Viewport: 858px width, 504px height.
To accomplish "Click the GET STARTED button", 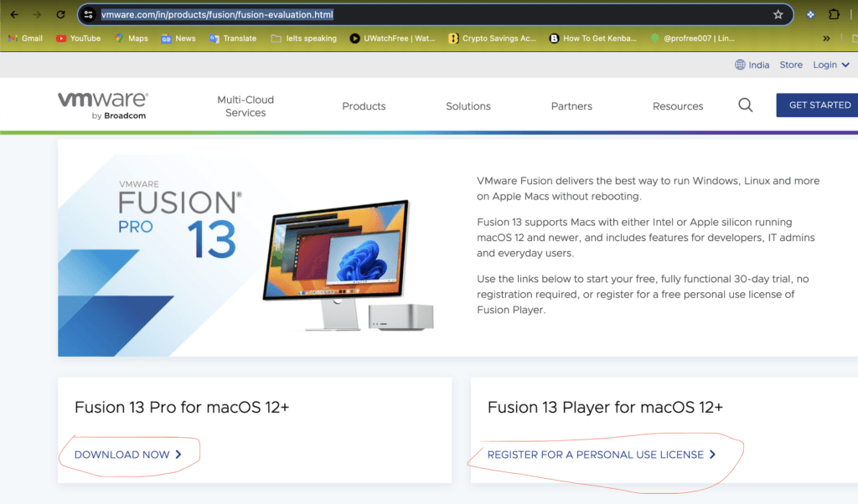I will [x=817, y=105].
